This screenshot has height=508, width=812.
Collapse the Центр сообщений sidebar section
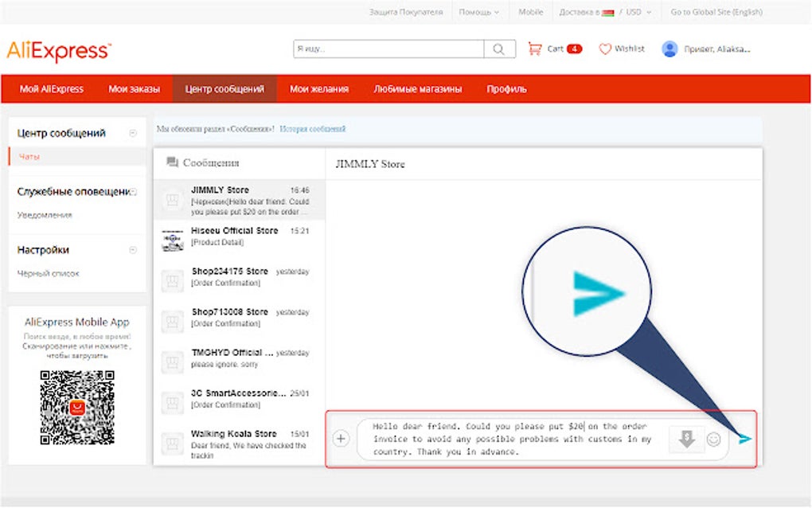tap(133, 133)
